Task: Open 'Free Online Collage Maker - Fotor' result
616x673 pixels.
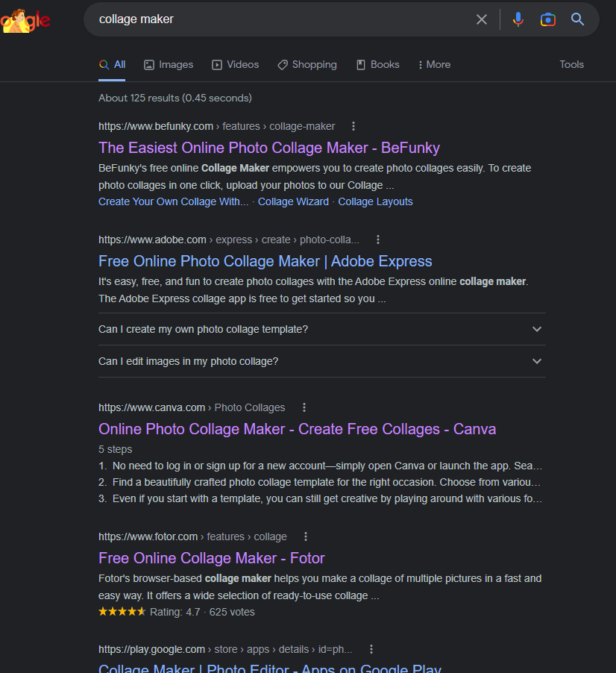Action: [x=212, y=558]
